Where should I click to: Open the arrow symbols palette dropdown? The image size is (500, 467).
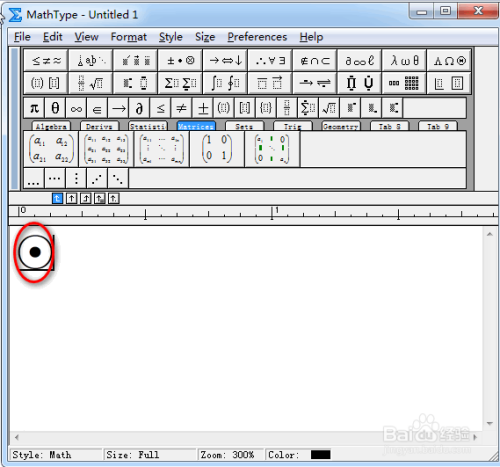[x=225, y=60]
